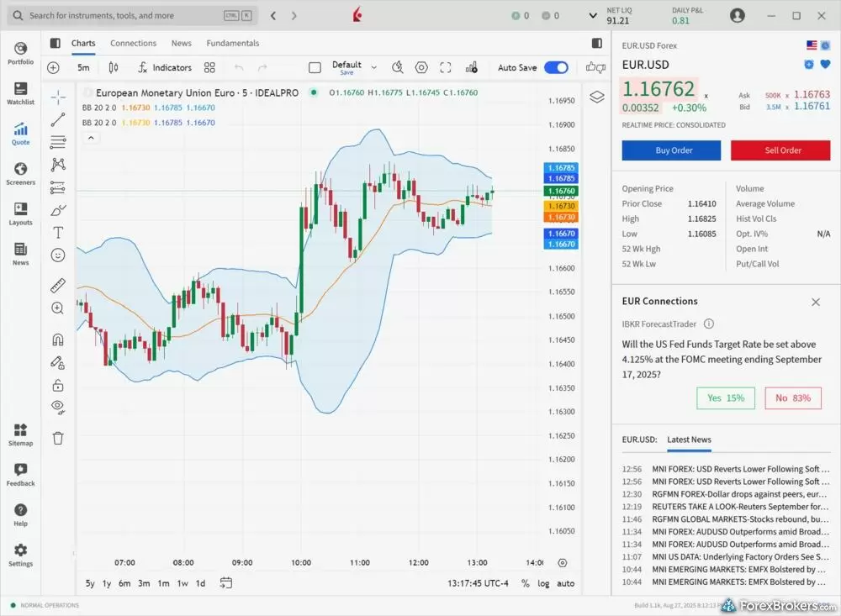841x616 pixels.
Task: Toggle the right panel layout icon
Action: tap(597, 43)
